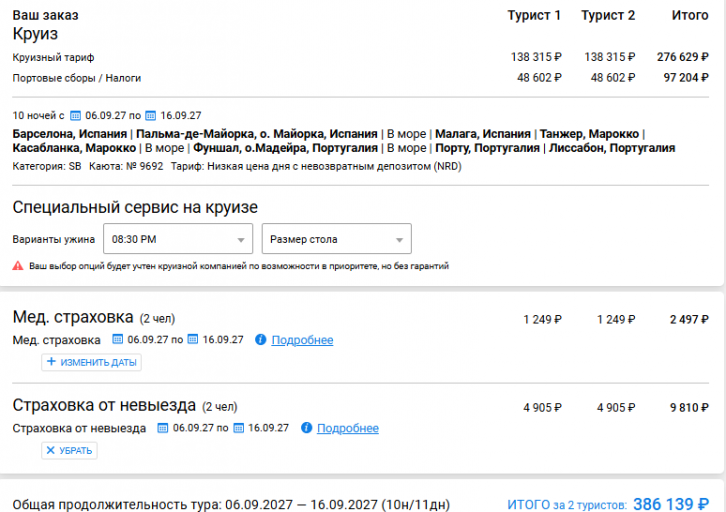Click port name Лиссабон, Португалия

click(x=612, y=148)
